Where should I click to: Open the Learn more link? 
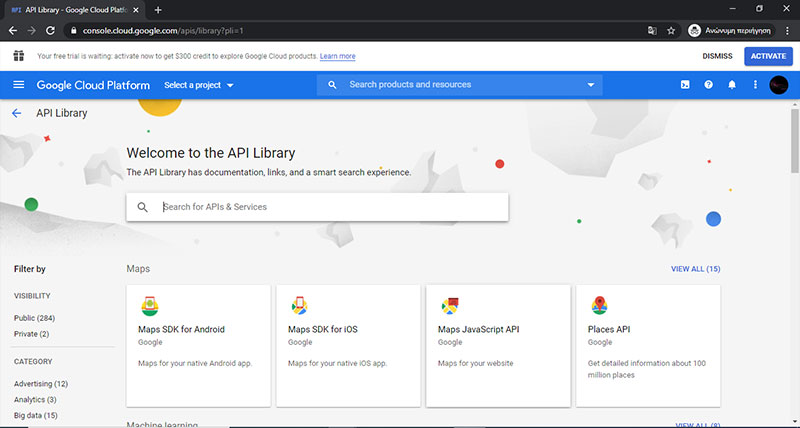tap(337, 56)
